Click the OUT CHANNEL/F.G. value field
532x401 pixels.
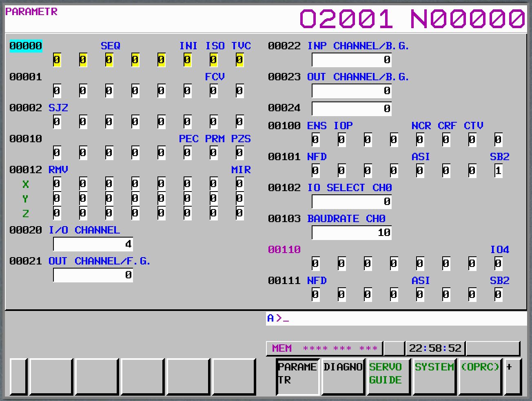(x=93, y=275)
